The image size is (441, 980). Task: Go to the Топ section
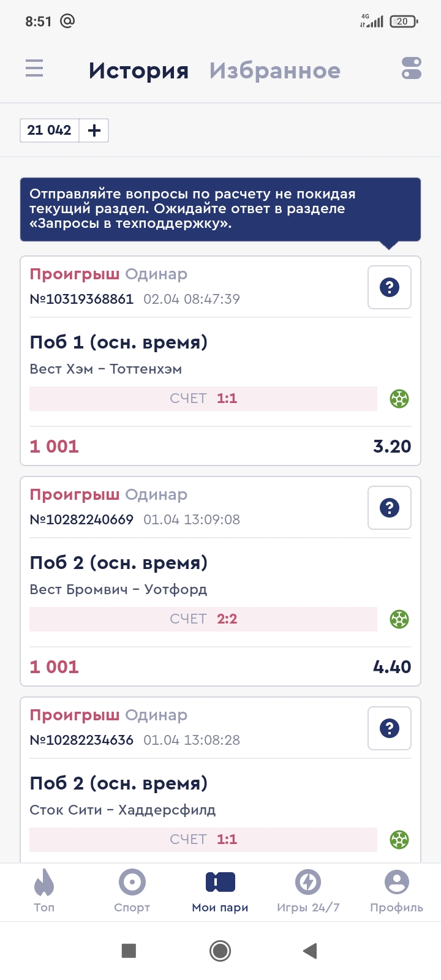pyautogui.click(x=44, y=891)
